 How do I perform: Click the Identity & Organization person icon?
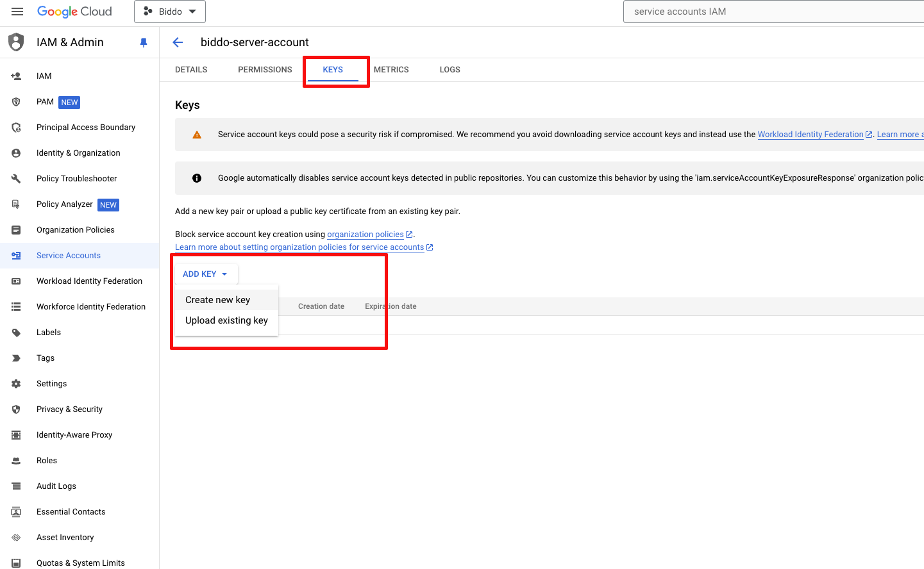(16, 153)
